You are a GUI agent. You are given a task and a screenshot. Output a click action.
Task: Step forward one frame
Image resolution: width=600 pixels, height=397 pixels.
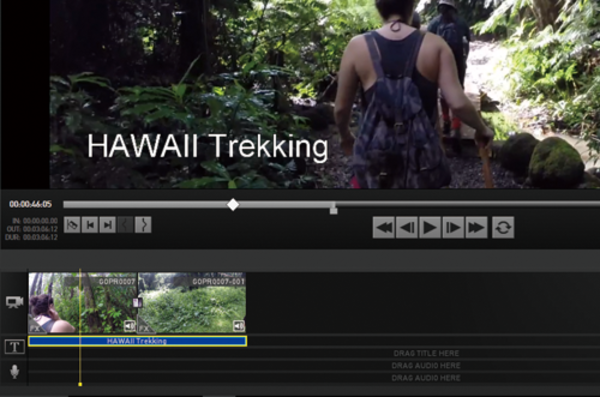453,227
